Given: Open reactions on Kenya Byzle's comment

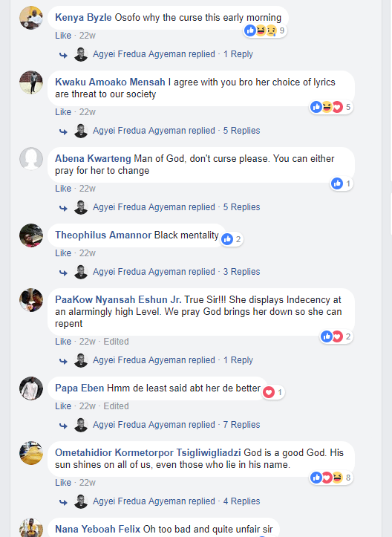Looking at the screenshot, I should point(264,30).
